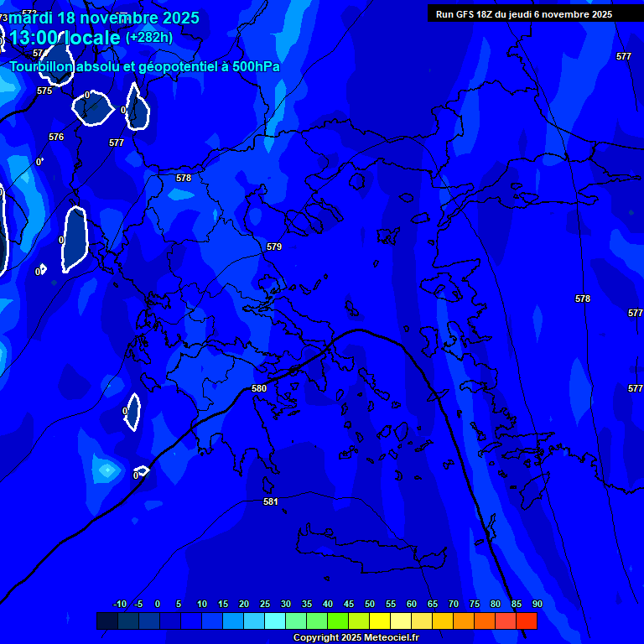Click the (+282h) forecast offset label
The image size is (644, 644).
(x=149, y=38)
